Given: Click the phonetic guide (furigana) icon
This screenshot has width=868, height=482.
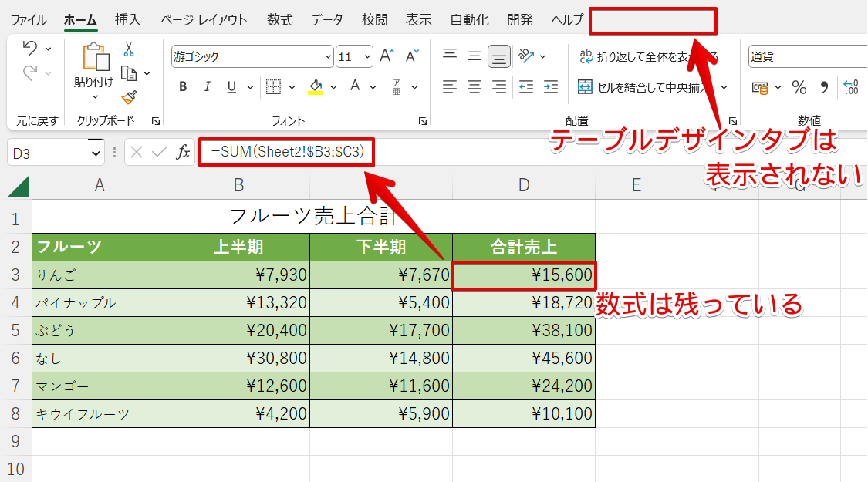Looking at the screenshot, I should click(x=397, y=87).
